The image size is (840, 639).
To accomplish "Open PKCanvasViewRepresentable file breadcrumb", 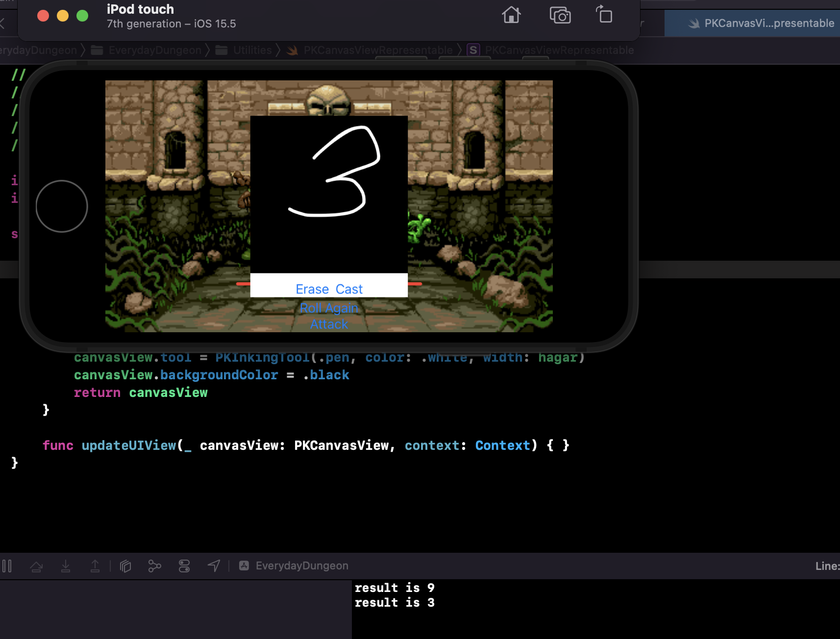I will 370,50.
